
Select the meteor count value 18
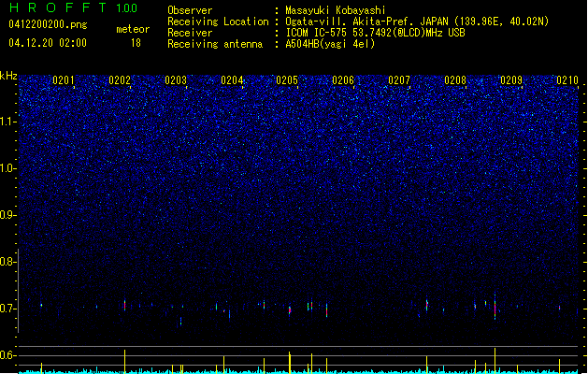coord(136,43)
